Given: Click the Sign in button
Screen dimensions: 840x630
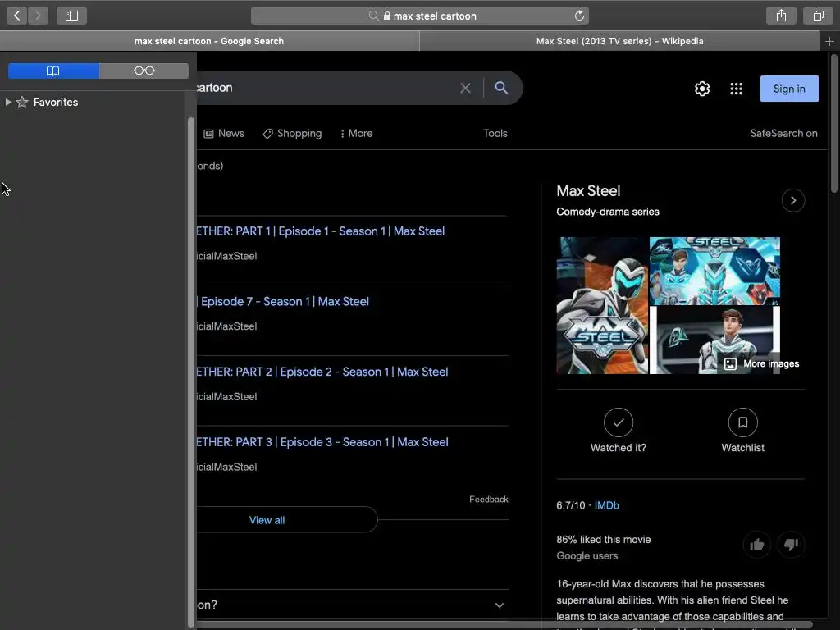Looking at the screenshot, I should (x=789, y=89).
